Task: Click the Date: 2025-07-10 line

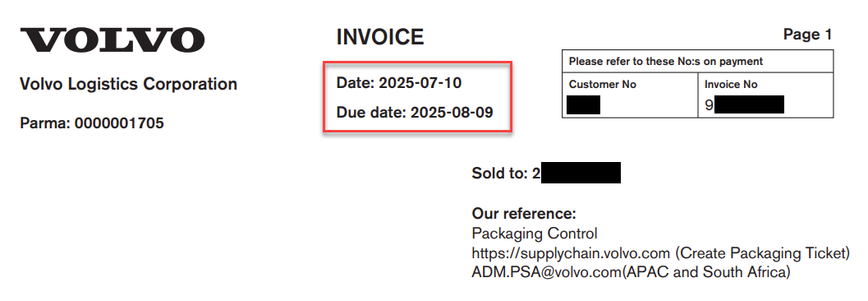Action: click(x=398, y=83)
